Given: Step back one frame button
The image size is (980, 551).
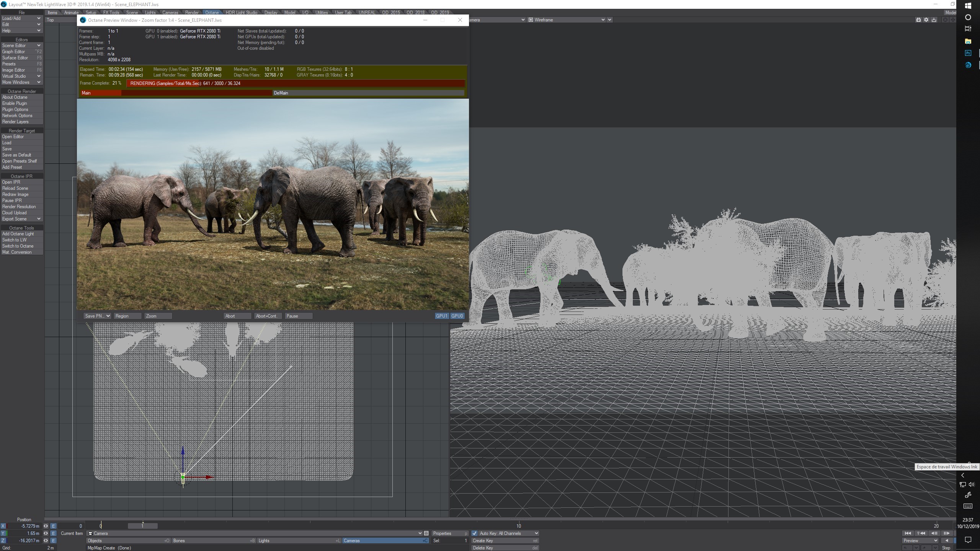Looking at the screenshot, I should pos(934,533).
